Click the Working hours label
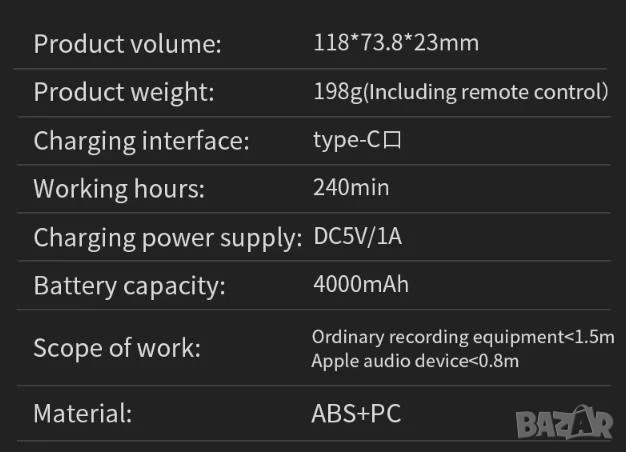This screenshot has height=452, width=626. (119, 189)
